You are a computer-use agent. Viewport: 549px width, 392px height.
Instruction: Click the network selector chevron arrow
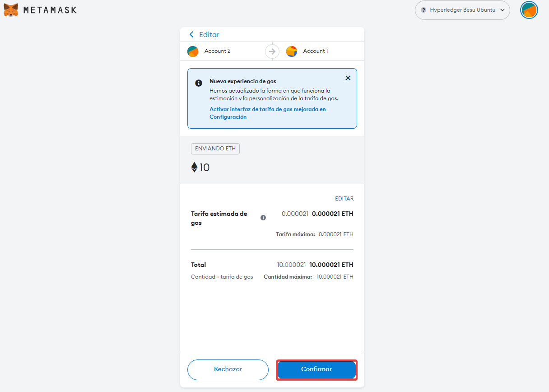(x=502, y=10)
